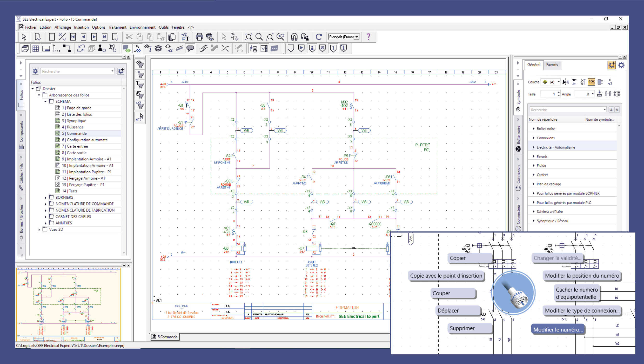Click gear settings icon in Symbole panel
Viewport: 644px width, 364px height.
click(x=621, y=65)
